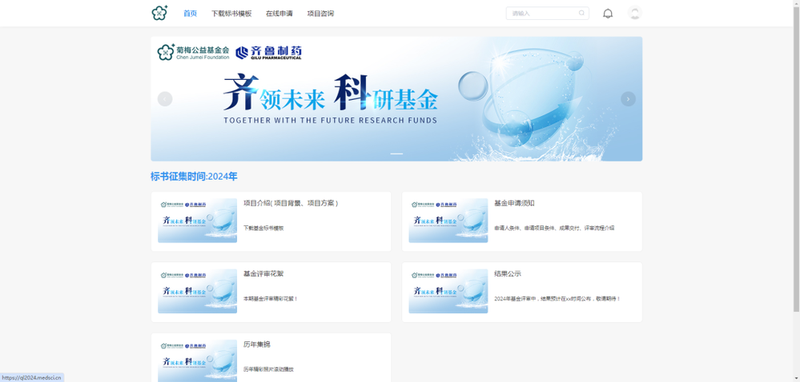
Task: Click the Qilu Pharmaceutical banner logo
Action: pyautogui.click(x=269, y=53)
